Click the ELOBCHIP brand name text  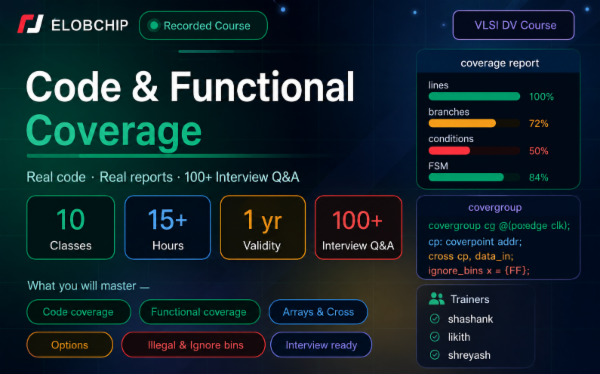tap(90, 25)
